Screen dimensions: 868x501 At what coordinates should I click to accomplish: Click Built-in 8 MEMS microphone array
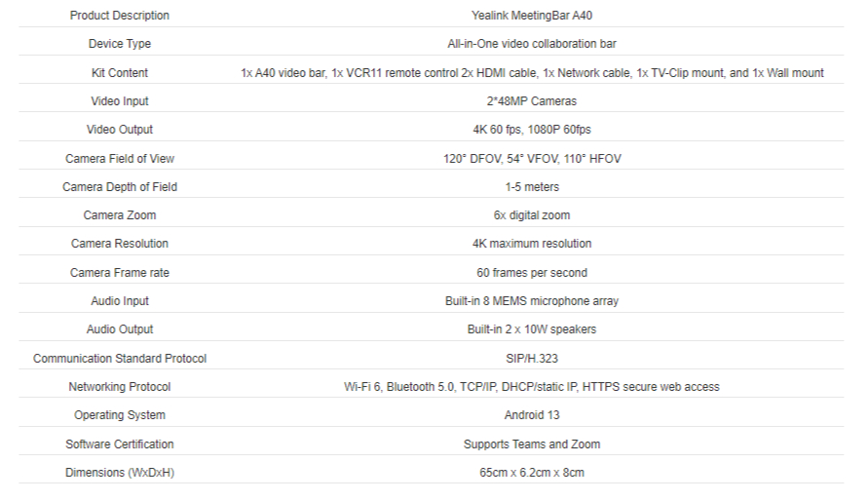(x=532, y=301)
